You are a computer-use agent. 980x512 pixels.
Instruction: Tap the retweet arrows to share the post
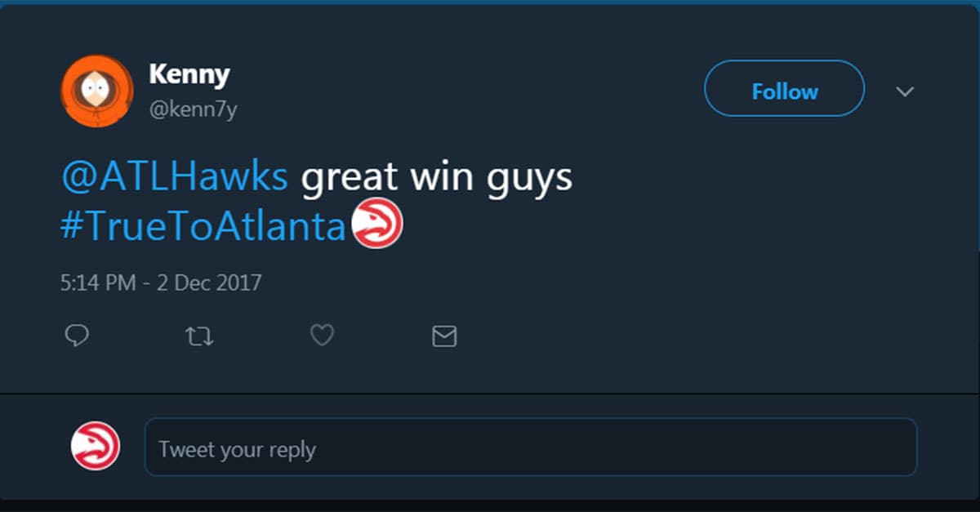coord(199,335)
